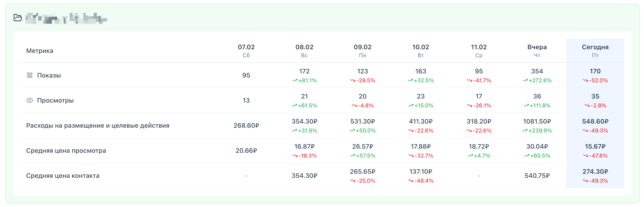This screenshot has width=644, height=207.
Task: Click the eye icon beside Просмотры
Action: (x=29, y=100)
